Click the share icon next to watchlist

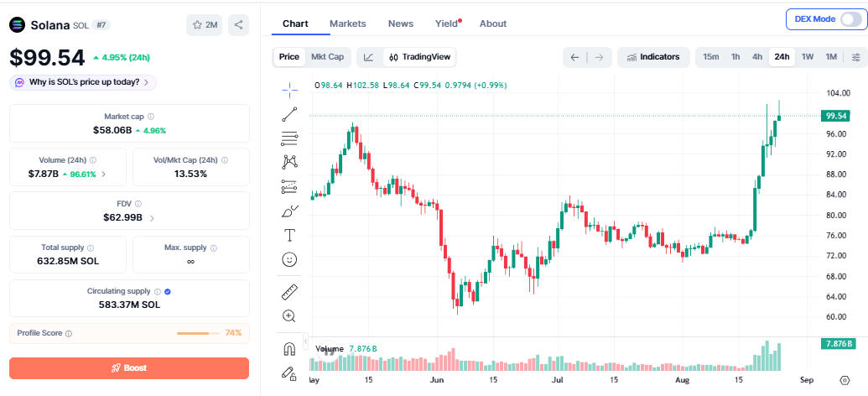(238, 25)
